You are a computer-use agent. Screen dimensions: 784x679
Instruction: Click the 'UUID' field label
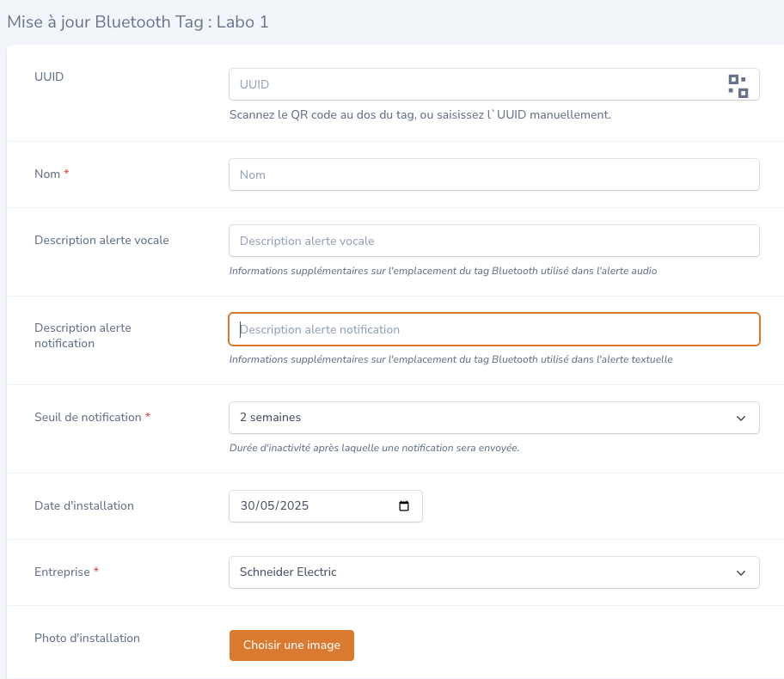[x=49, y=76]
